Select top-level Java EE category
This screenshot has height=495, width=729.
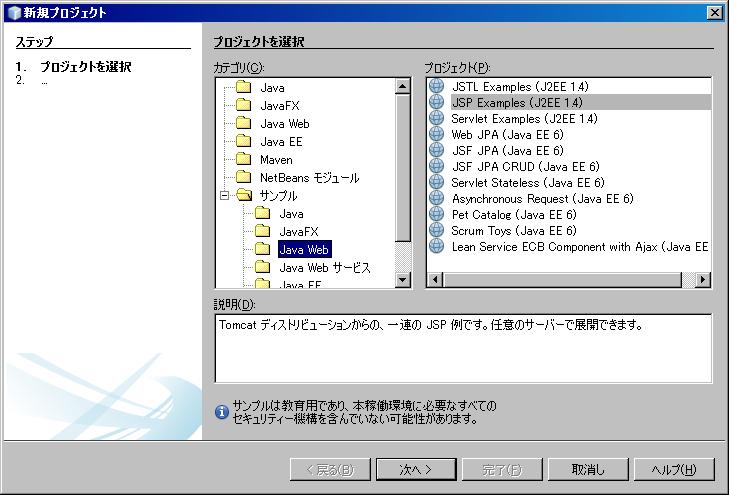281,142
